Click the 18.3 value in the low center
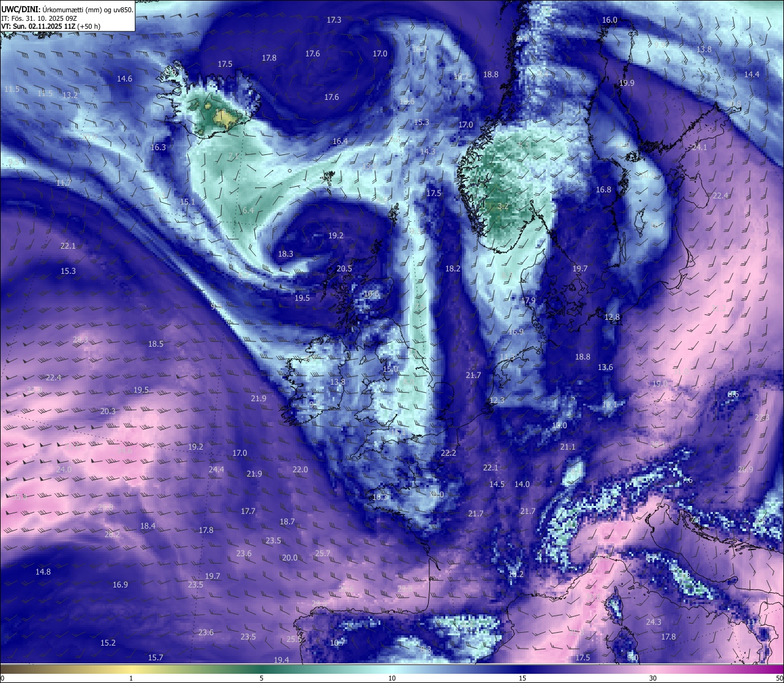This screenshot has width=784, height=683. coord(285,254)
